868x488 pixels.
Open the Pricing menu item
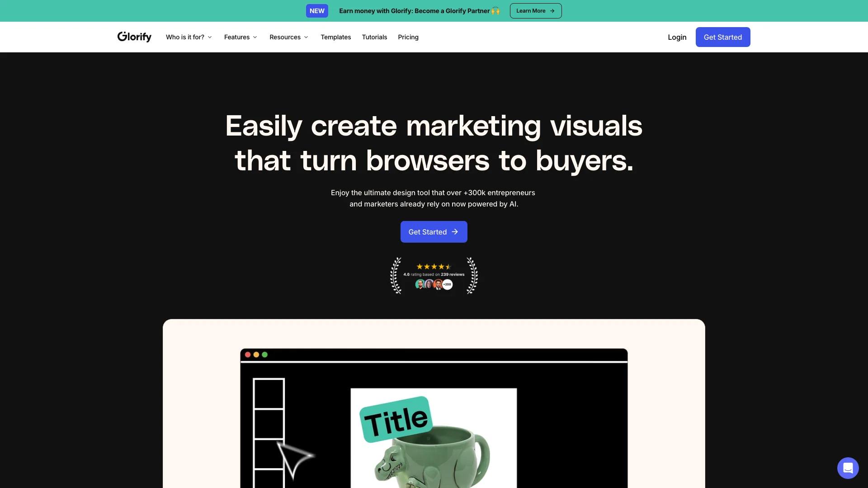(x=408, y=37)
